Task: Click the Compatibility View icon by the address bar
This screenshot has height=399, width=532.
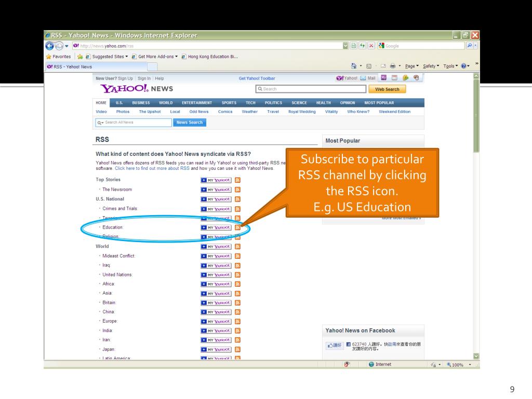Action: click(353, 46)
